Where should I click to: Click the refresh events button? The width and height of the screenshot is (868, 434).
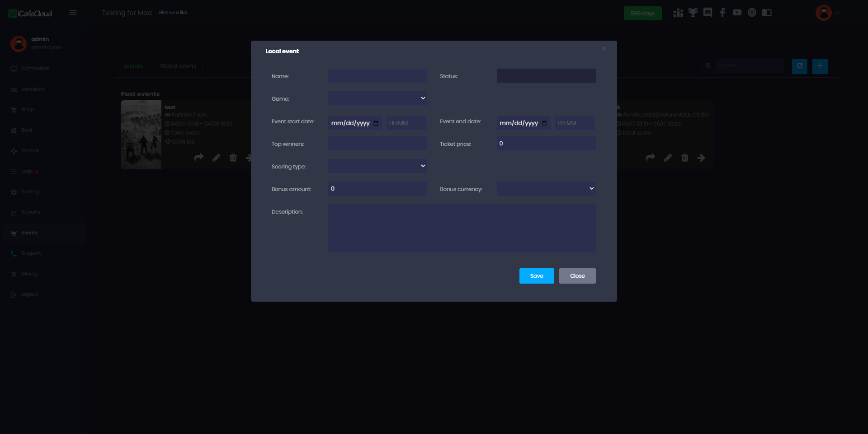pyautogui.click(x=800, y=66)
